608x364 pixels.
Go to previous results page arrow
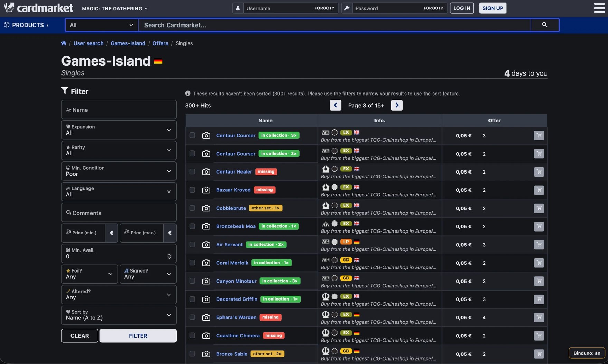(335, 105)
